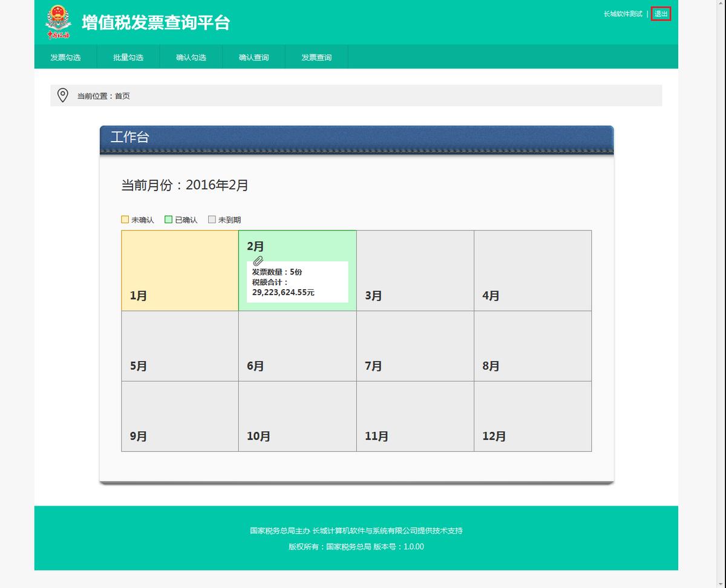Click the 退出 logout link
726x588 pixels.
(661, 15)
